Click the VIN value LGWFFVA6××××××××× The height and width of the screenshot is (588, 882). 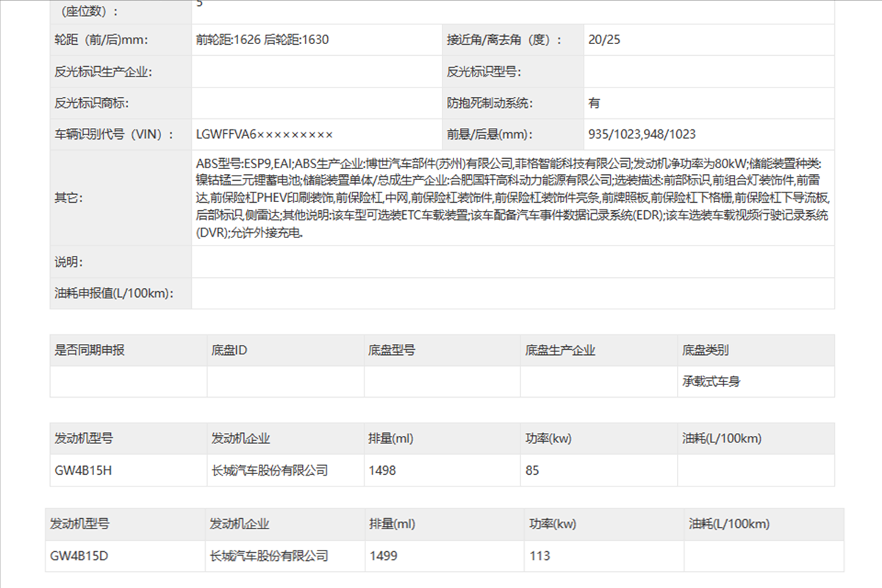265,135
